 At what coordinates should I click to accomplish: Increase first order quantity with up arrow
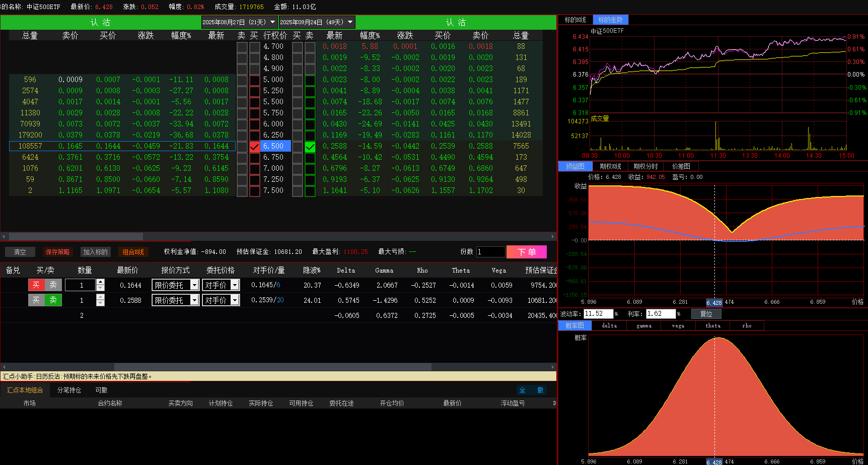(100, 282)
